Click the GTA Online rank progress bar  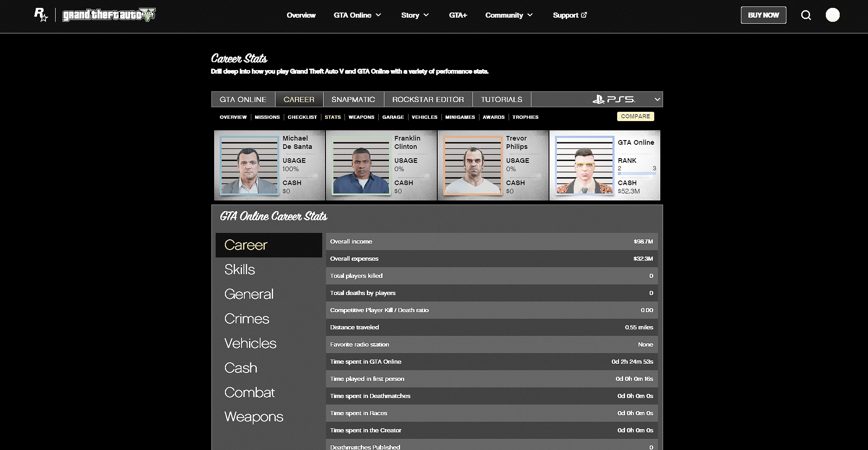[637, 174]
